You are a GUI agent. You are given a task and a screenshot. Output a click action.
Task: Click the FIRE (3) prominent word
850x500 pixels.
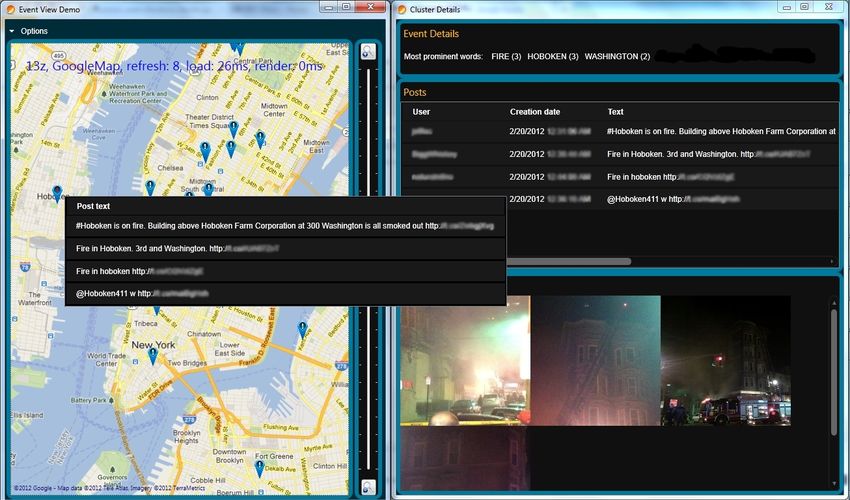(x=506, y=56)
